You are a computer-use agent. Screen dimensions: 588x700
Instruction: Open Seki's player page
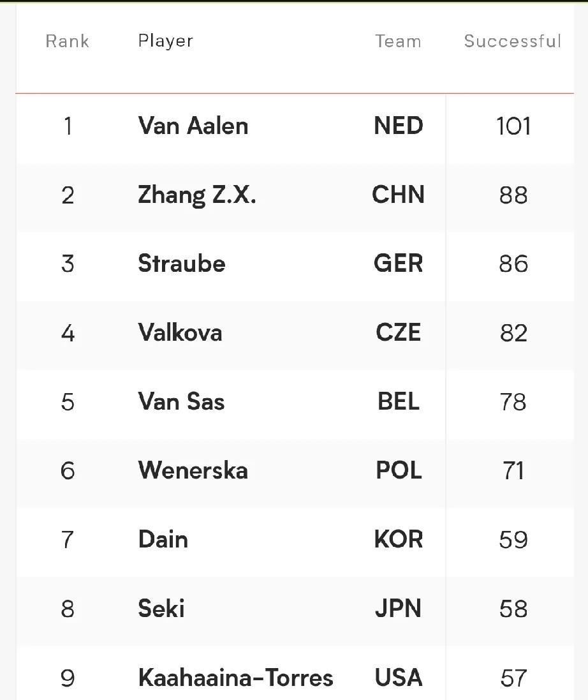(x=161, y=609)
